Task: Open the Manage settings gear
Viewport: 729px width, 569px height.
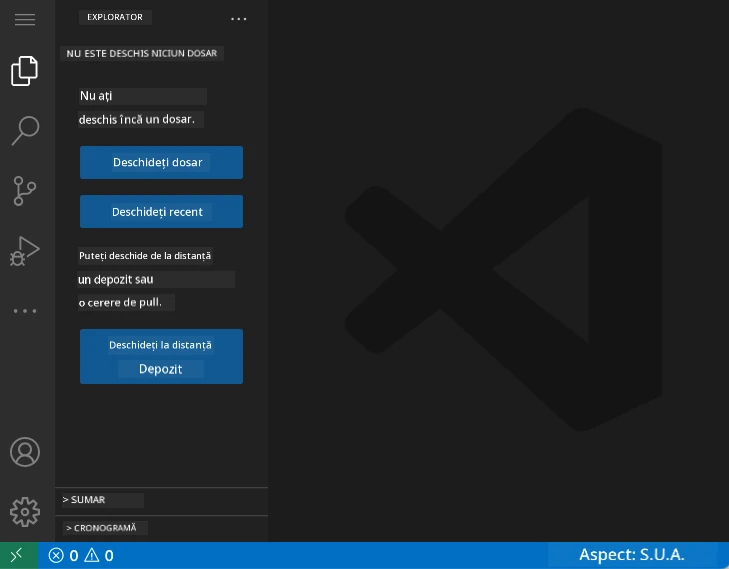Action: (x=25, y=512)
